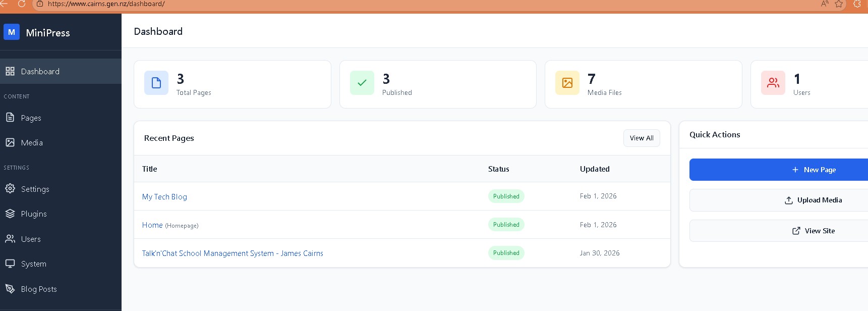
Task: Click the browser favorites star icon
Action: pyautogui.click(x=839, y=4)
